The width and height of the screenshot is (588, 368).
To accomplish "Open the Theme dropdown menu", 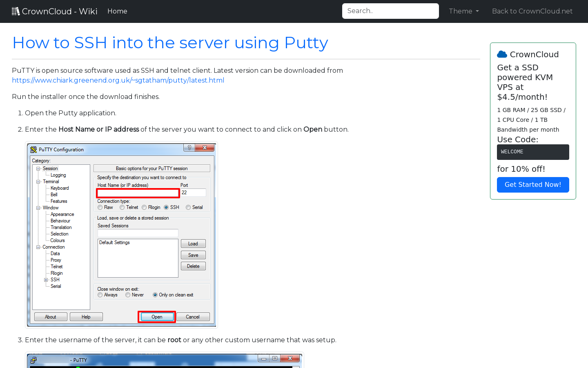I will (x=464, y=11).
